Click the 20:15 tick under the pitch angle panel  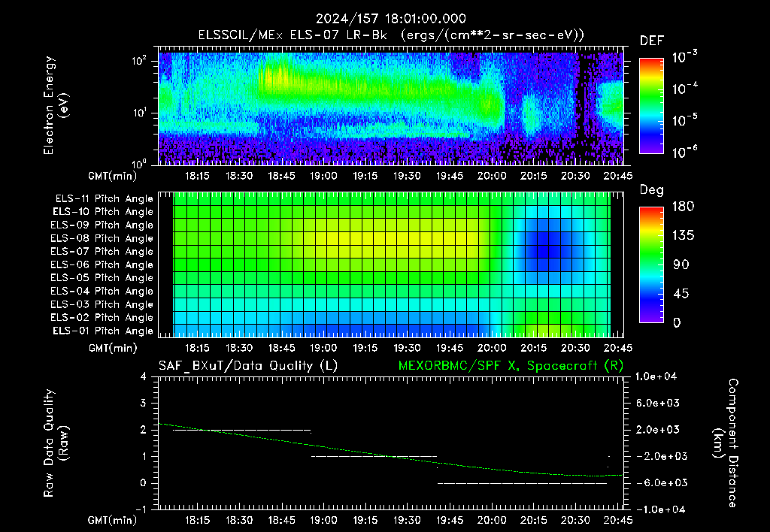pyautogui.click(x=533, y=348)
